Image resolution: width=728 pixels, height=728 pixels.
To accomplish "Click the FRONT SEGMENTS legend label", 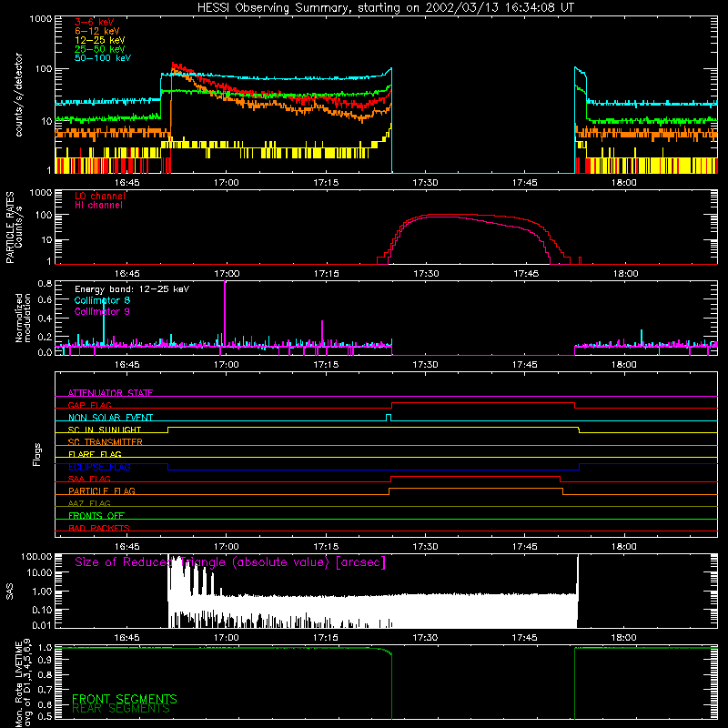I will 125,699.
